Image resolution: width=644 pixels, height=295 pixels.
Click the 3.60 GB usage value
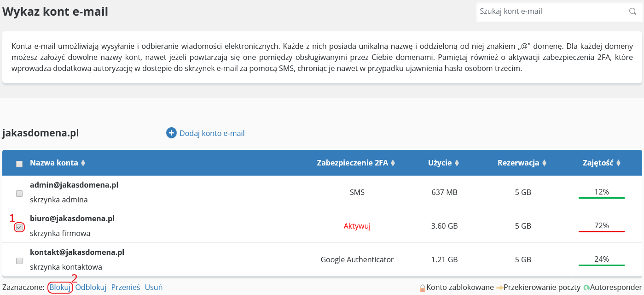(444, 226)
